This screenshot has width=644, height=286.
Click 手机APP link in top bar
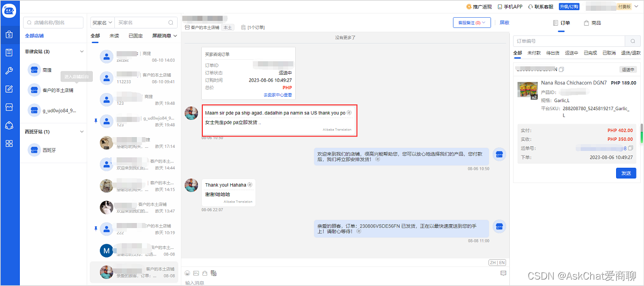click(510, 6)
